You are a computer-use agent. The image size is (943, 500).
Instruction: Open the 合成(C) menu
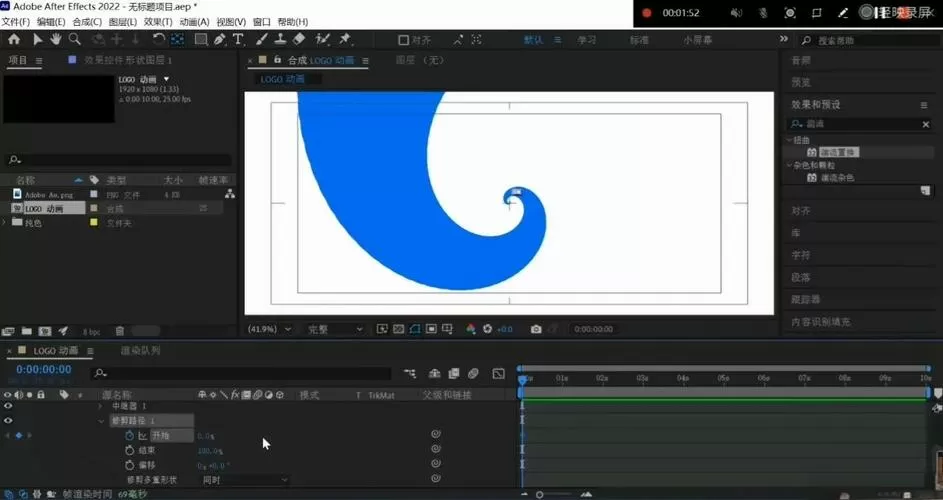(87, 22)
